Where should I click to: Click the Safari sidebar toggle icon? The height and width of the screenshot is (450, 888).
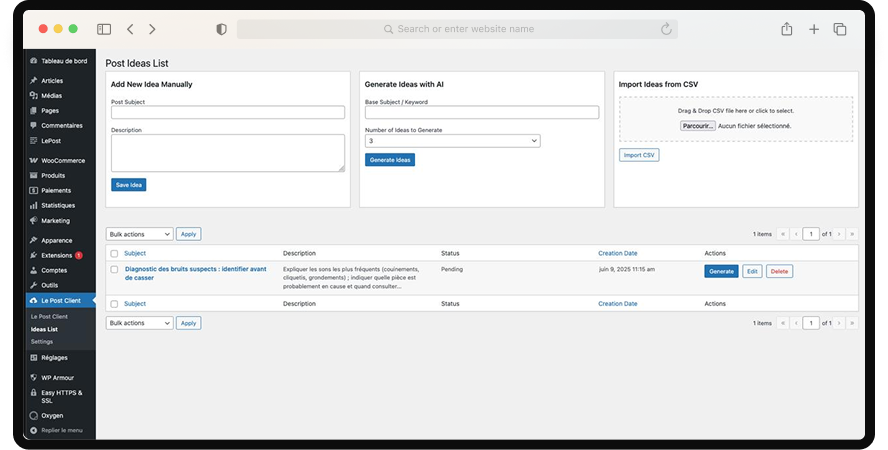pyautogui.click(x=104, y=30)
